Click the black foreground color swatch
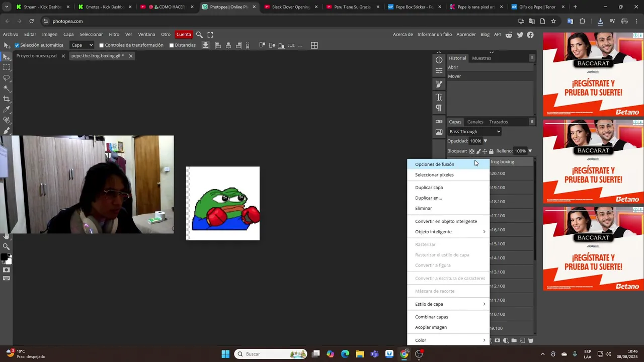This screenshot has width=644, height=362. [4, 257]
